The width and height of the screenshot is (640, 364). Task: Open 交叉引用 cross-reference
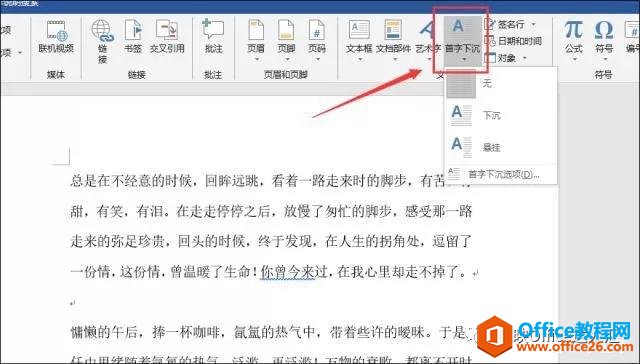pyautogui.click(x=167, y=37)
